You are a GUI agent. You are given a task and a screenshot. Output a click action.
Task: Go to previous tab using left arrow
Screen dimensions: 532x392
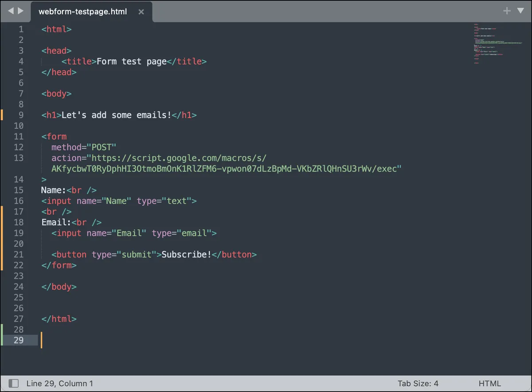(x=11, y=11)
